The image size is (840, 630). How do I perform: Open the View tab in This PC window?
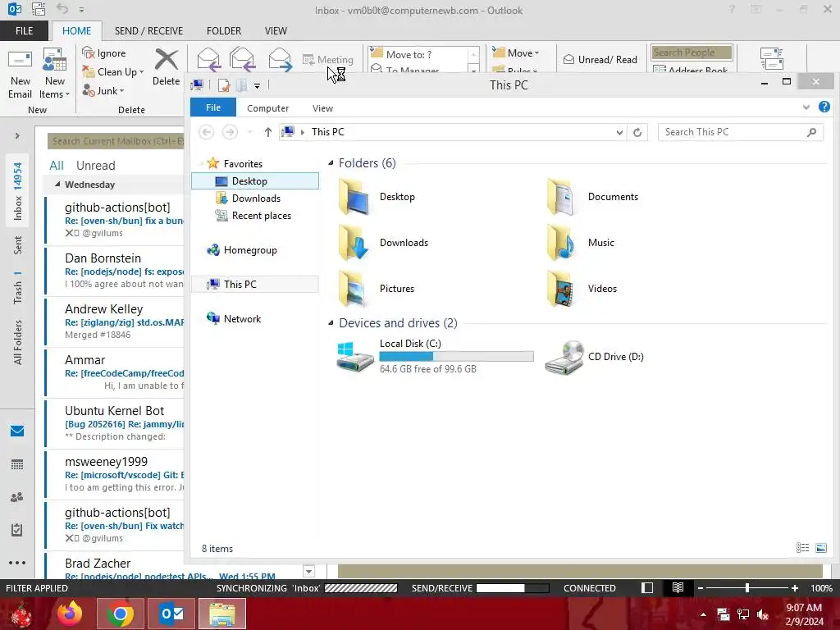coord(322,107)
